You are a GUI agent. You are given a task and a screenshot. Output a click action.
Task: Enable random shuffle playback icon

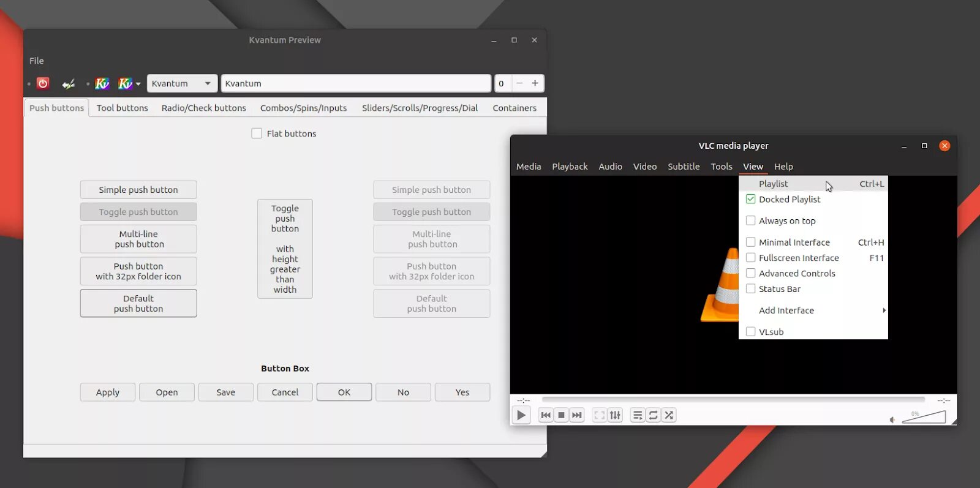point(669,415)
